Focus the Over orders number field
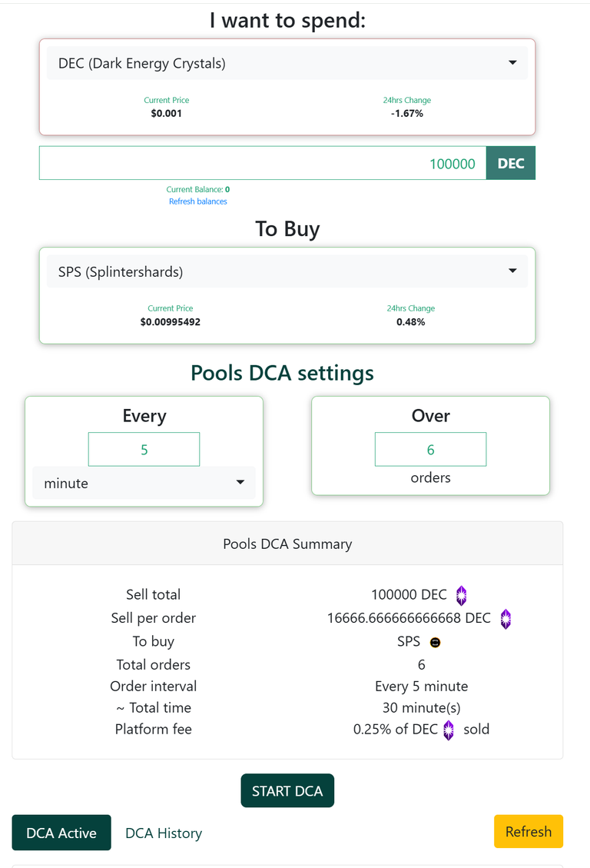 (430, 450)
